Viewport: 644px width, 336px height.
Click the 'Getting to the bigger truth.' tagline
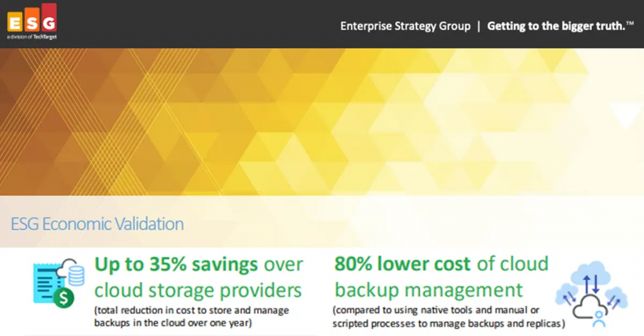[x=560, y=26]
